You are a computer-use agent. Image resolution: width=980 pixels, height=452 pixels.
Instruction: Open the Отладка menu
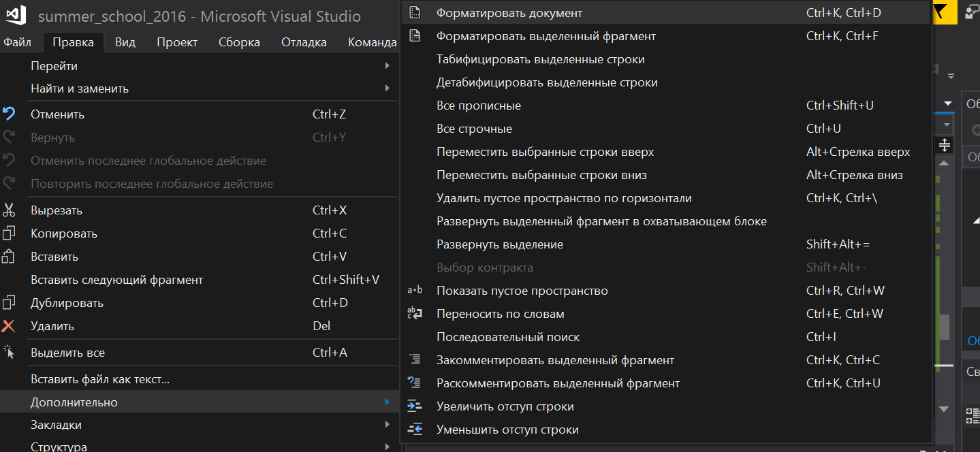pos(304,42)
